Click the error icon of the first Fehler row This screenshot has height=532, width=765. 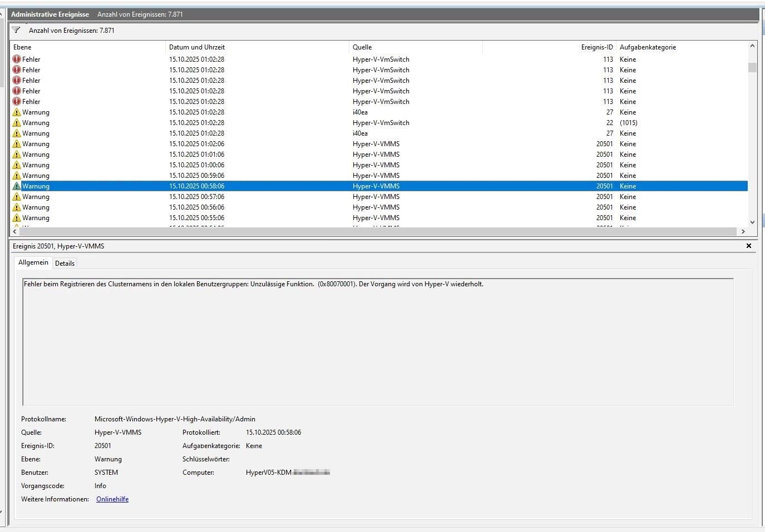pos(17,59)
